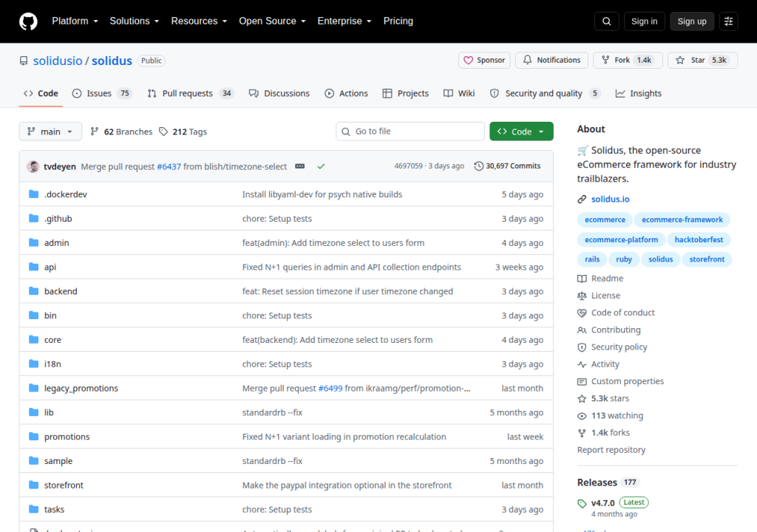The height and width of the screenshot is (532, 757).
Task: Click the search magnifier icon in header
Action: click(x=606, y=21)
